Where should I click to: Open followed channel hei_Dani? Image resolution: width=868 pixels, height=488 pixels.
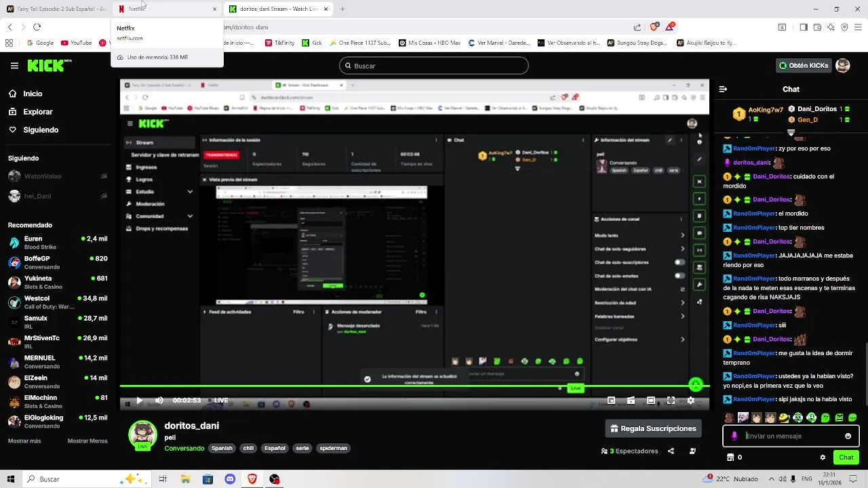(x=58, y=196)
